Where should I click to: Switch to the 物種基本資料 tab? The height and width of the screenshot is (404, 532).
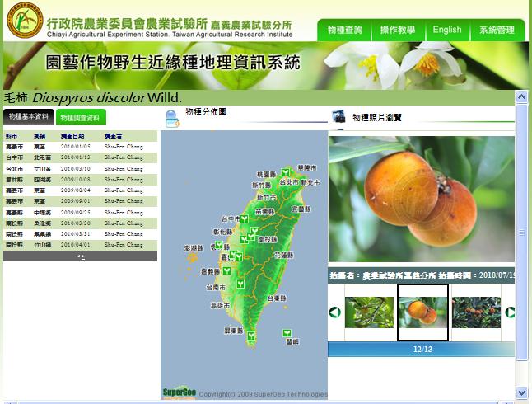pos(29,117)
